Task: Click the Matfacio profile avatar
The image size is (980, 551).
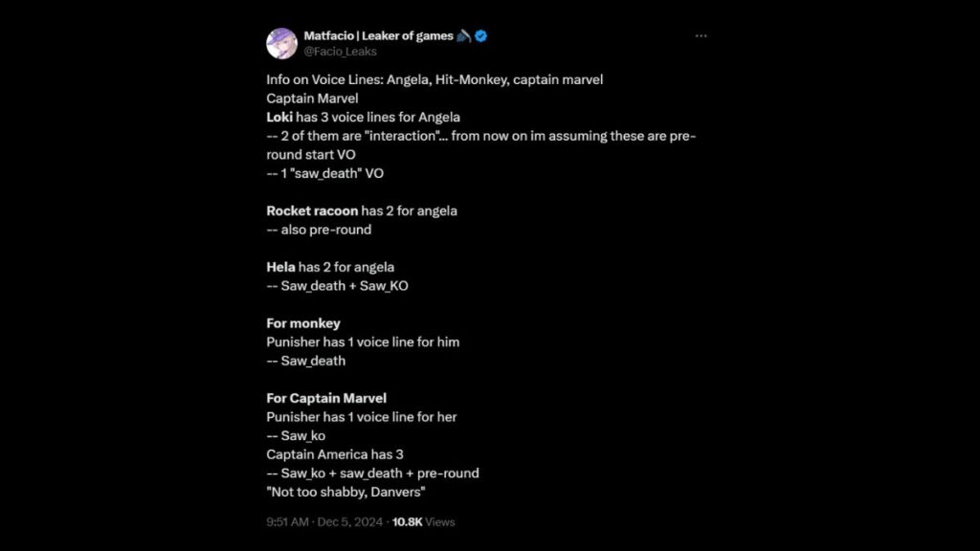Action: [281, 43]
